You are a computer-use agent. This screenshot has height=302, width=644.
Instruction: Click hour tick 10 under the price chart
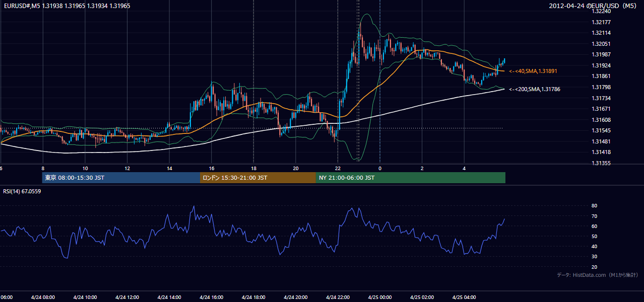point(85,168)
